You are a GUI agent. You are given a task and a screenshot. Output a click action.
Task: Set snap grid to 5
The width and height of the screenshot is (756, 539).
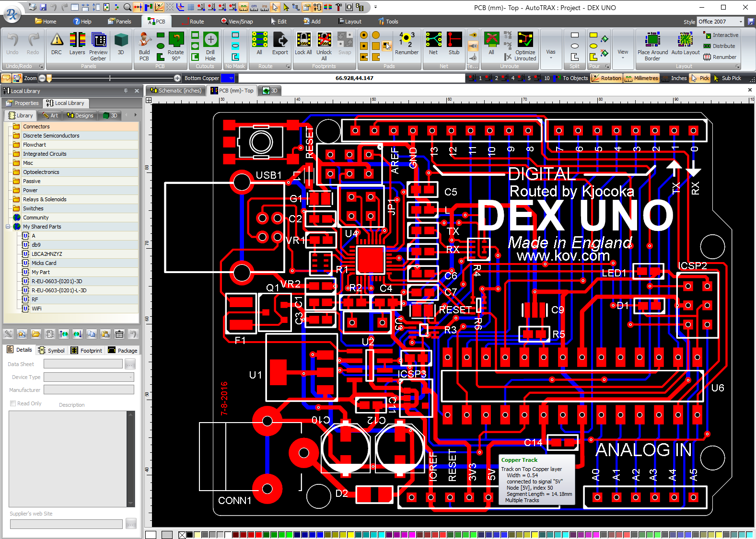tap(524, 78)
